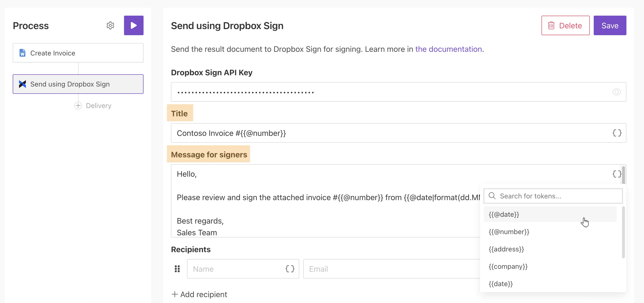Open token picker for recipient Name
Image resolution: width=644 pixels, height=303 pixels.
click(x=290, y=269)
